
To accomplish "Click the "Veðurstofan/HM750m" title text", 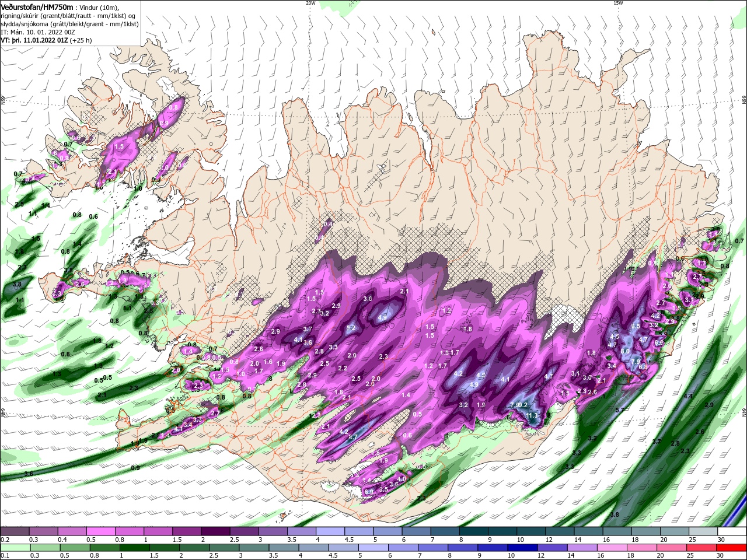I will pyautogui.click(x=37, y=6).
